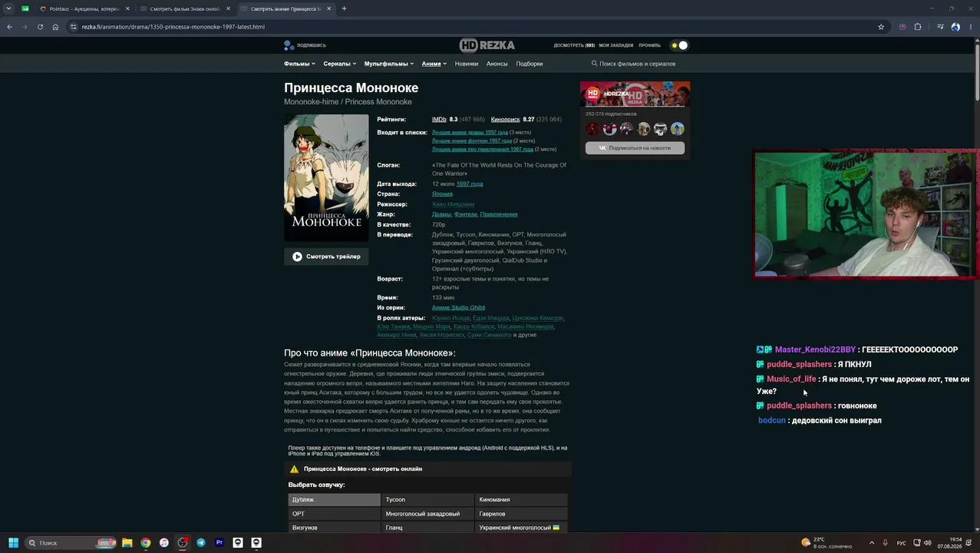Screen dimensions: 980x553
Task: Click the taskbar microphone icon
Action: coord(885,543)
